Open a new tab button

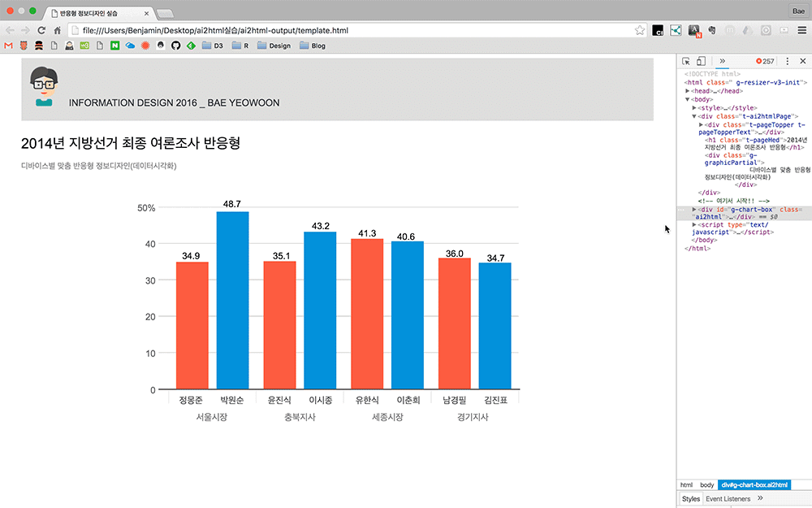click(x=165, y=14)
